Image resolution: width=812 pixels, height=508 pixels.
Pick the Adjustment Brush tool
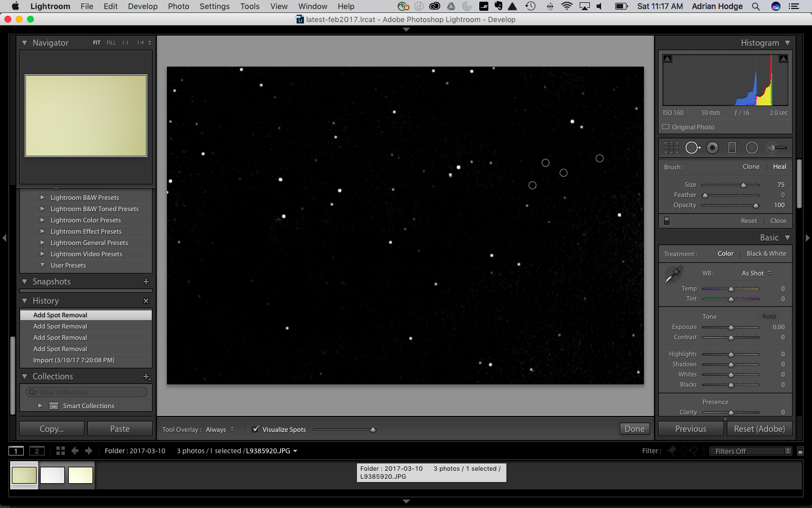pos(776,148)
